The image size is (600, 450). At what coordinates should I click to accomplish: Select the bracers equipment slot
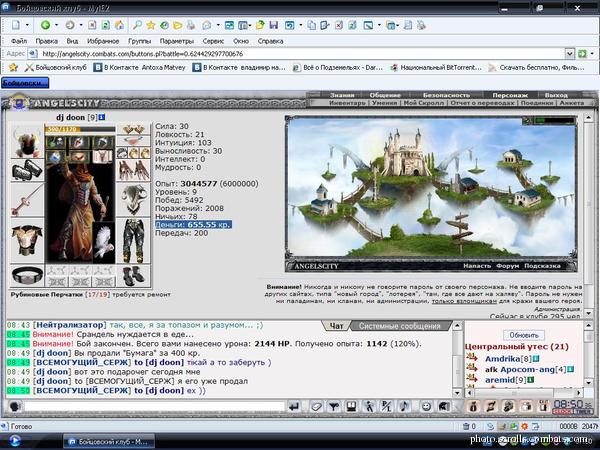(x=27, y=171)
